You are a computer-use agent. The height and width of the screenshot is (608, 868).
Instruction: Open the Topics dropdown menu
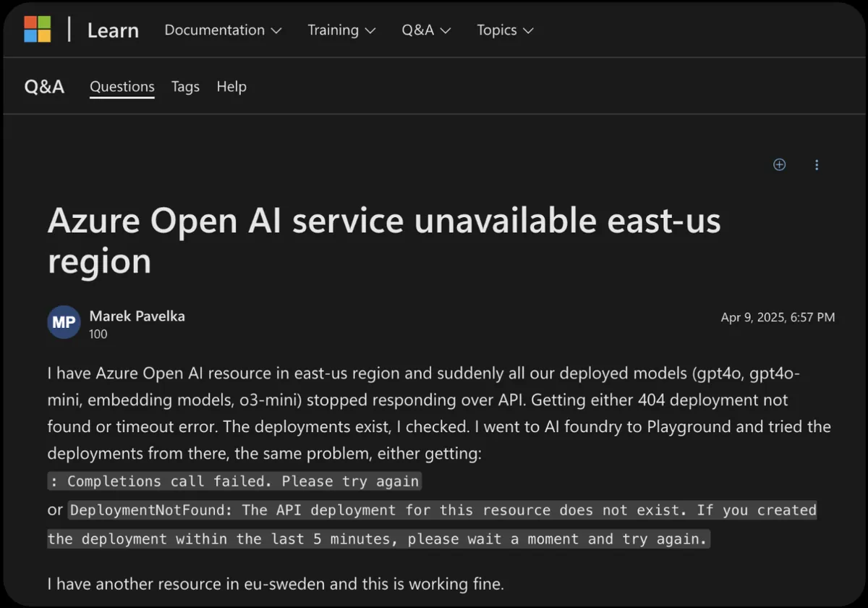click(505, 30)
